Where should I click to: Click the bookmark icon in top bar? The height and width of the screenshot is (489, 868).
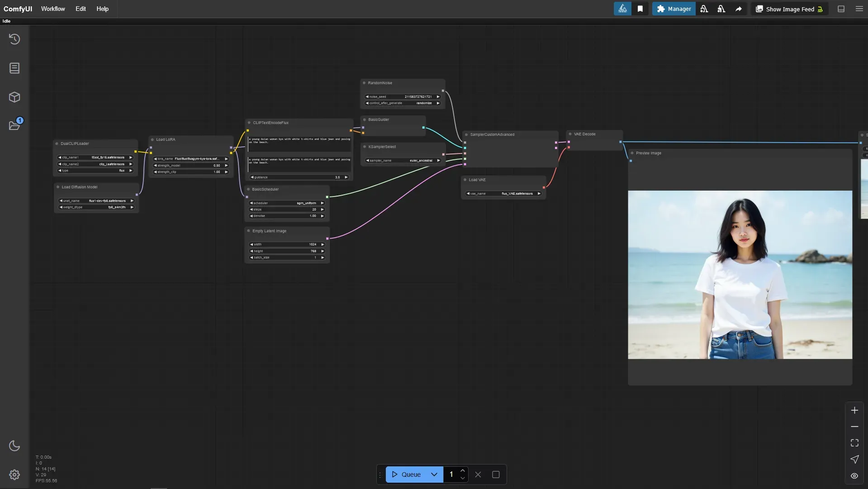[x=640, y=9]
